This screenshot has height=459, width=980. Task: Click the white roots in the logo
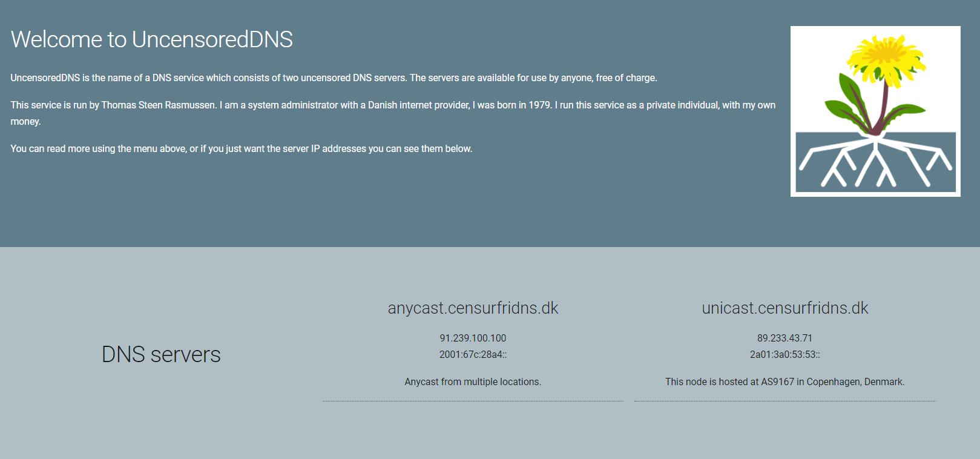pyautogui.click(x=875, y=162)
